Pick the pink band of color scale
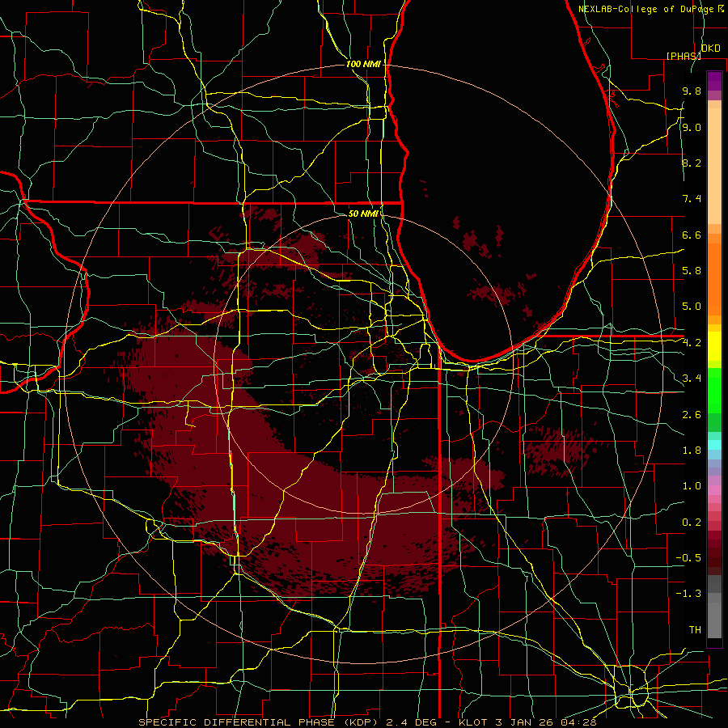The width and height of the screenshot is (728, 728). point(714,490)
